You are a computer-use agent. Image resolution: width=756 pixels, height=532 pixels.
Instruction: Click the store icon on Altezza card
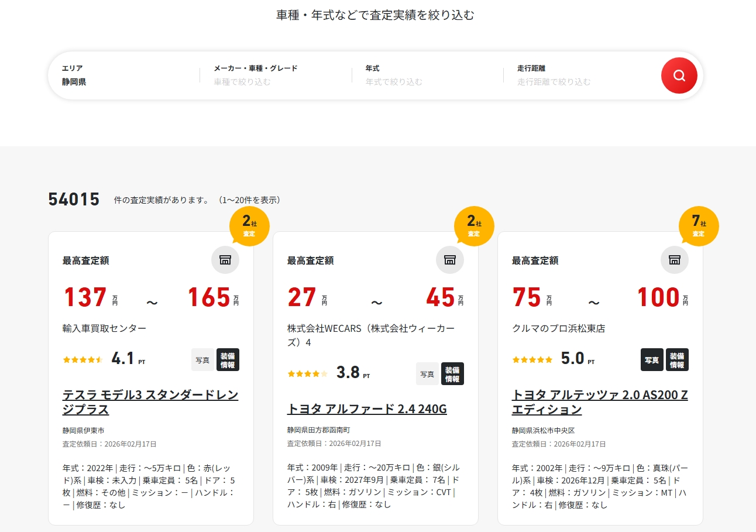tap(675, 260)
